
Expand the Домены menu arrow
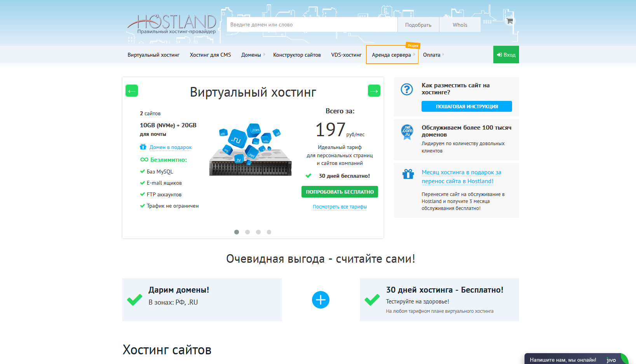click(x=264, y=54)
